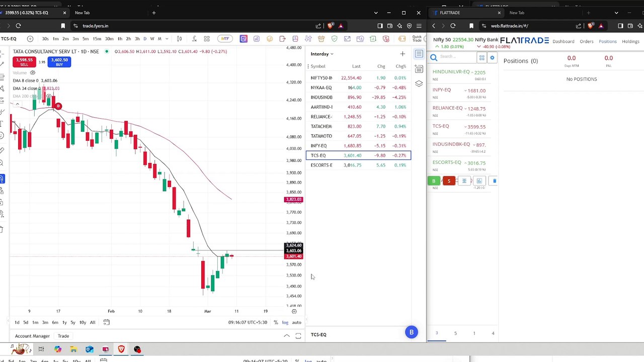644x362 pixels.
Task: Click the chart layout grid icon
Action: pyautogui.click(x=206, y=39)
